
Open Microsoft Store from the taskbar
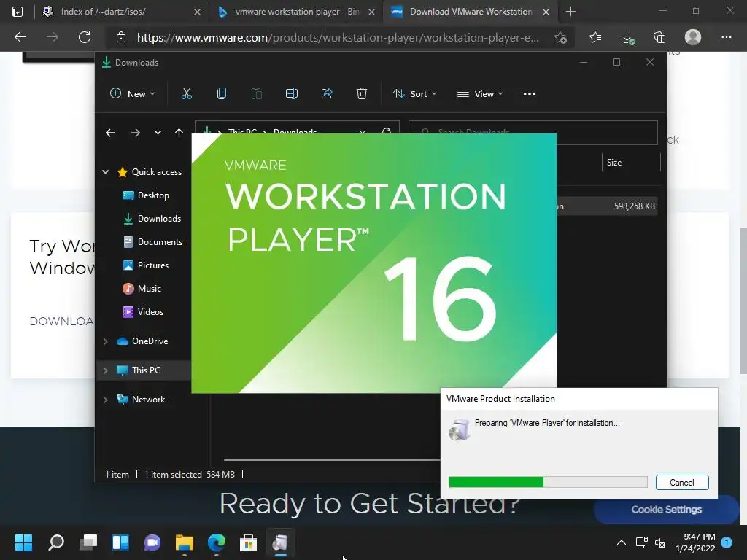pyautogui.click(x=248, y=542)
